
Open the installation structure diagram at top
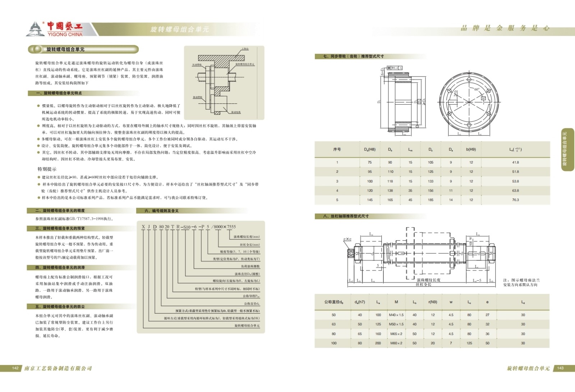224,83
